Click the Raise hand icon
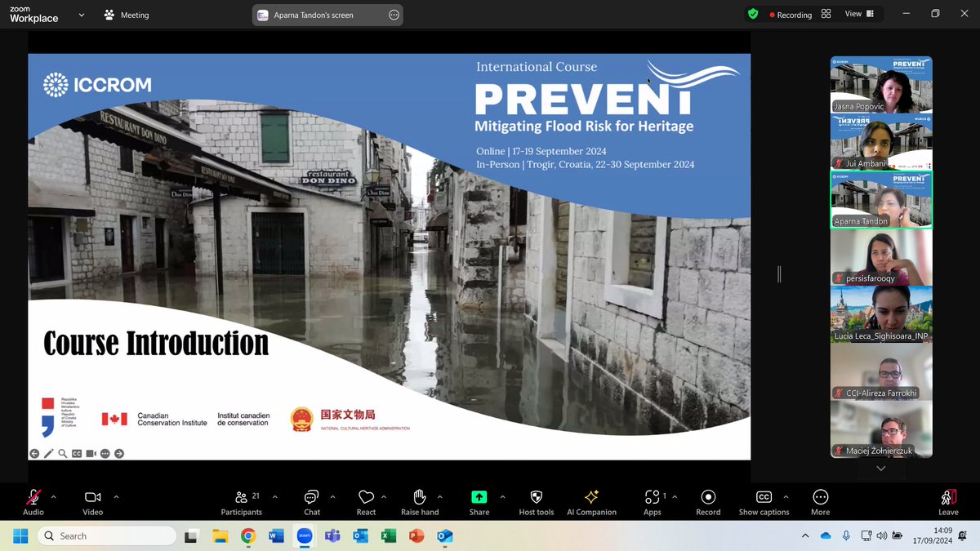The image size is (980, 551). click(420, 497)
